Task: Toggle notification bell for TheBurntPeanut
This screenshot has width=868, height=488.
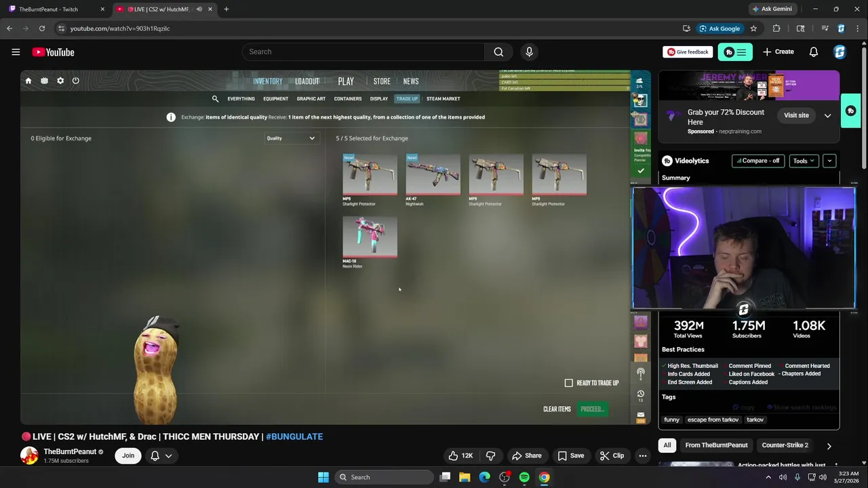Action: (161, 455)
